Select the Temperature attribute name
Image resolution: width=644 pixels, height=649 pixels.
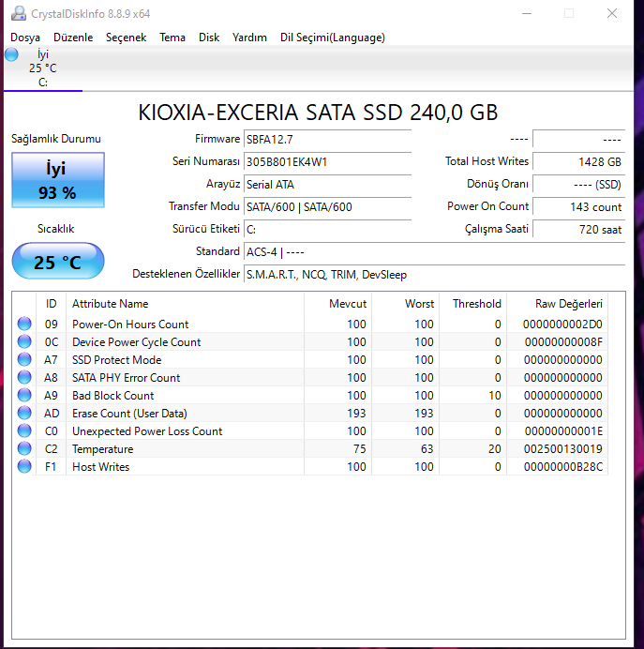click(102, 448)
